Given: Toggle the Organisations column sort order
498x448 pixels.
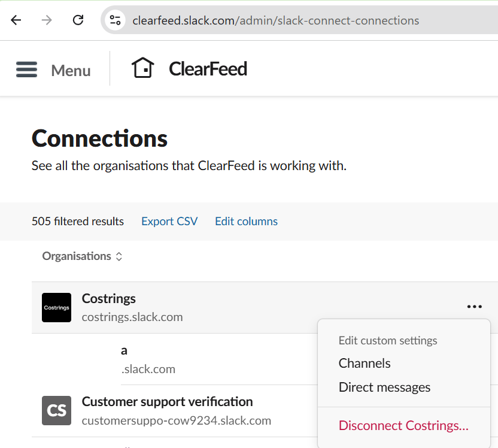Looking at the screenshot, I should click(x=119, y=256).
